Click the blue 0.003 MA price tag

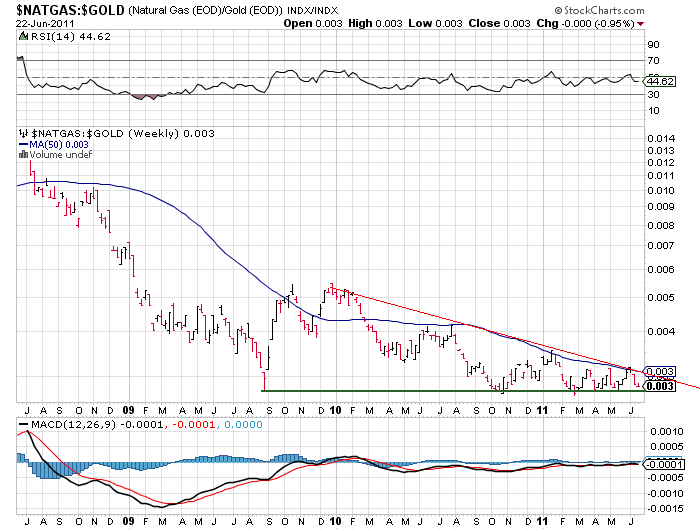pyautogui.click(x=660, y=371)
